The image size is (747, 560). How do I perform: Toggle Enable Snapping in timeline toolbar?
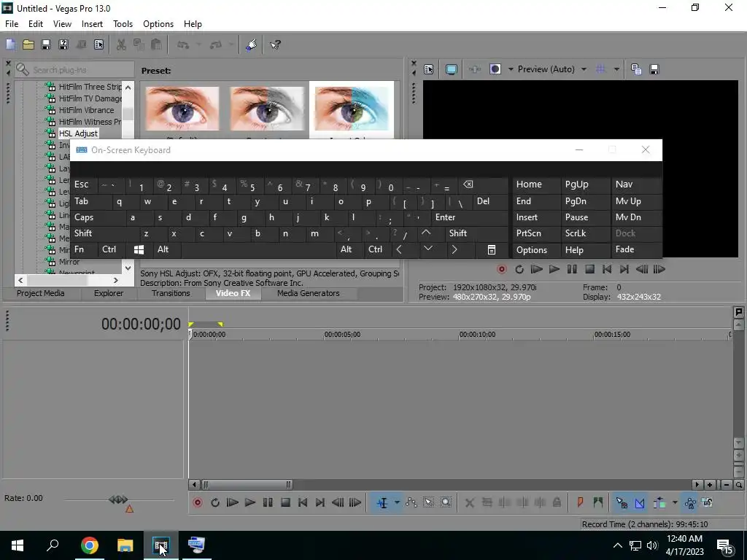pyautogui.click(x=622, y=503)
